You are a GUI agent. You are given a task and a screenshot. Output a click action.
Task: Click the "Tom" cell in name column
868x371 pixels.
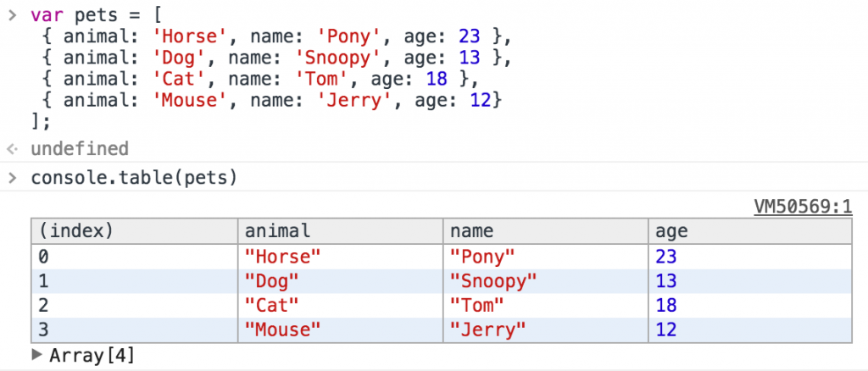476,305
